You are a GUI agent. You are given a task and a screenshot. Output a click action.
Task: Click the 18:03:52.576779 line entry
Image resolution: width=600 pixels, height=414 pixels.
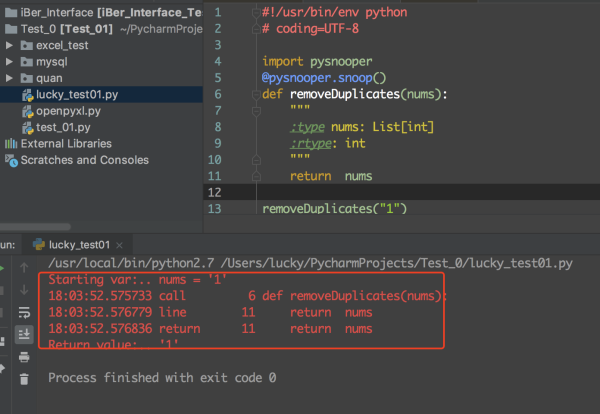coord(210,312)
